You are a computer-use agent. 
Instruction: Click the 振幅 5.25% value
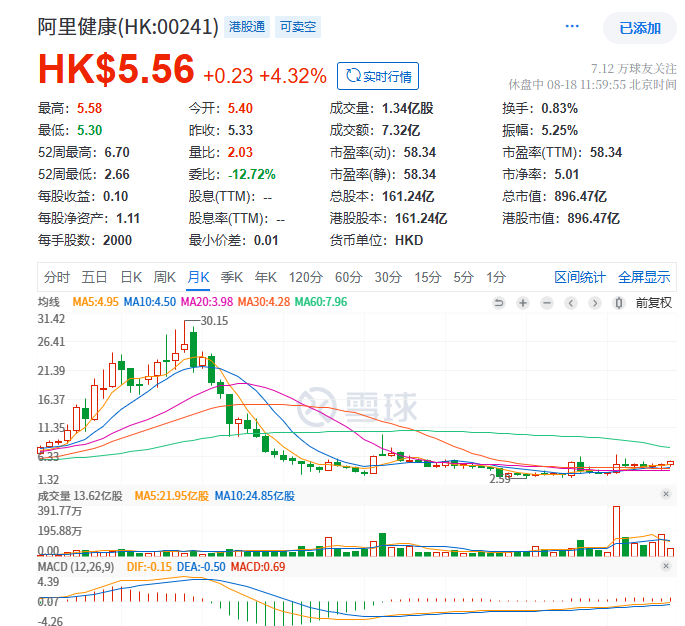pos(560,130)
